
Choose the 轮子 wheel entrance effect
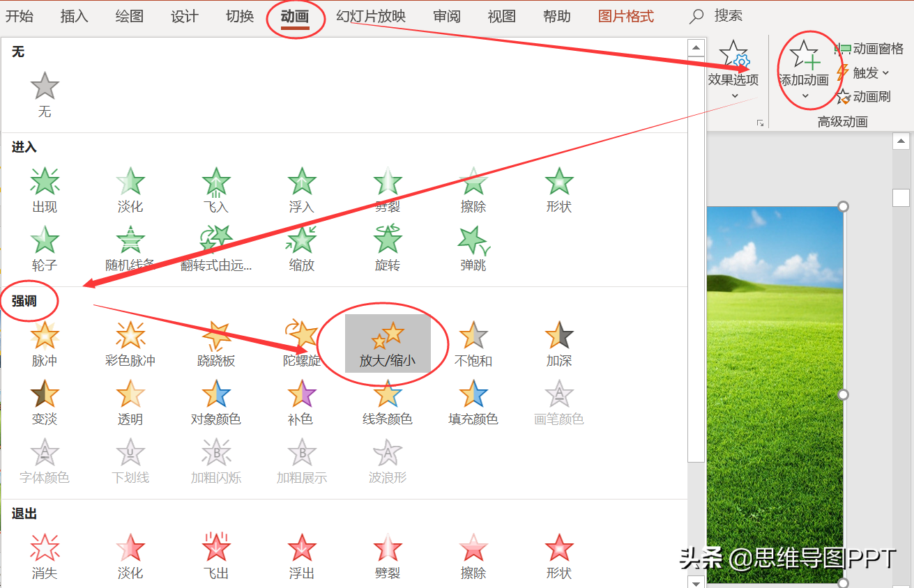pyautogui.click(x=45, y=249)
